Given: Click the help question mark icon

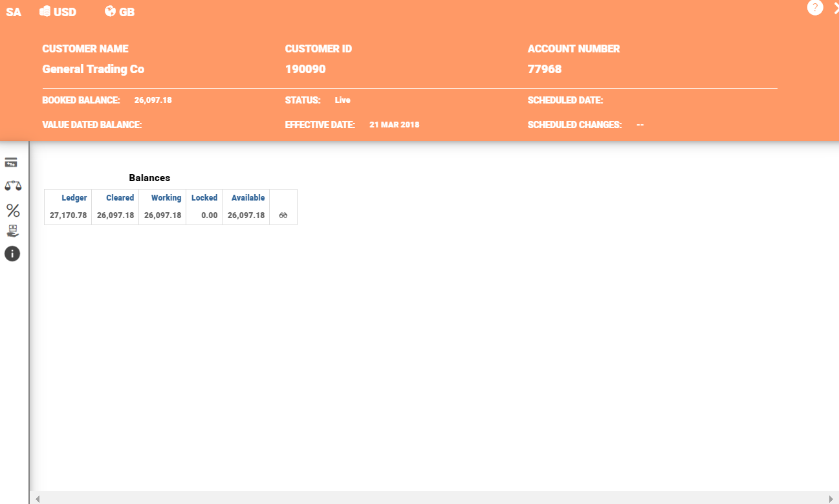Looking at the screenshot, I should pos(815,8).
